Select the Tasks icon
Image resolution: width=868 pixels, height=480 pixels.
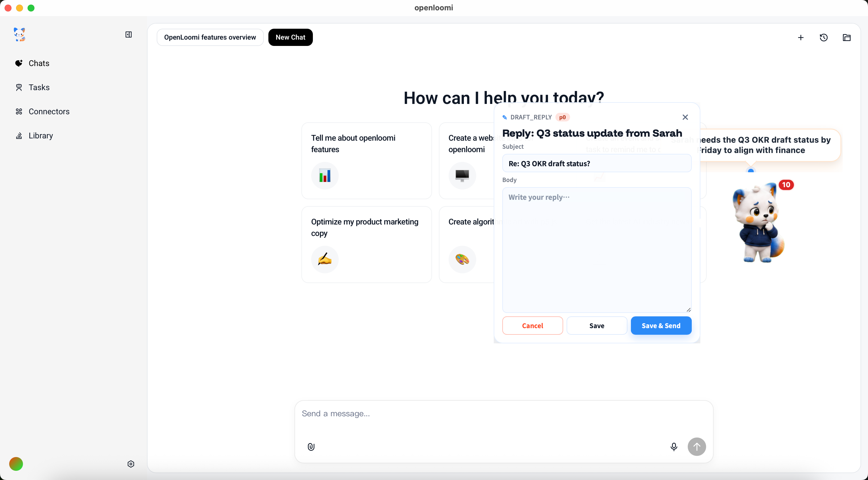[x=19, y=87]
